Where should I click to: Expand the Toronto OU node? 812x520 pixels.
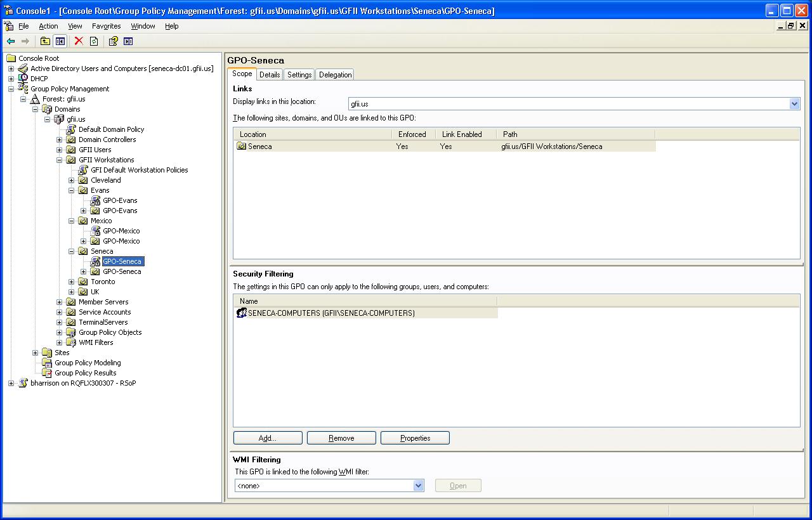pos(71,282)
